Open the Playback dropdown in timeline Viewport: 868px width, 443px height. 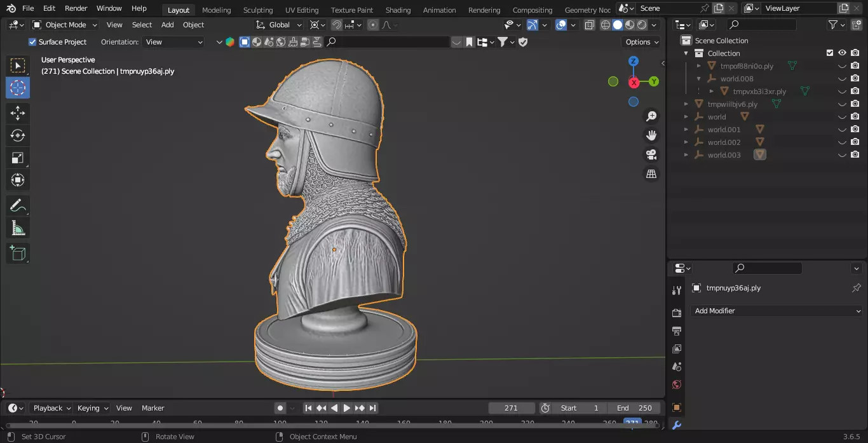(52, 408)
